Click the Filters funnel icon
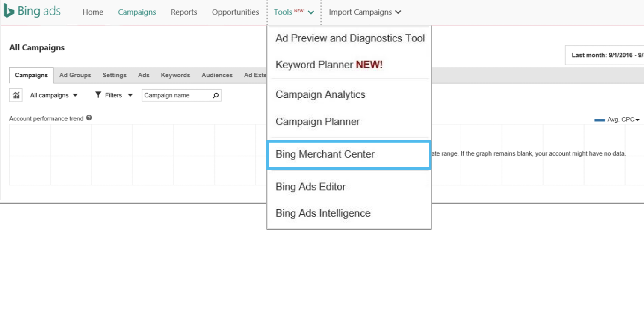The height and width of the screenshot is (335, 644). coord(98,95)
